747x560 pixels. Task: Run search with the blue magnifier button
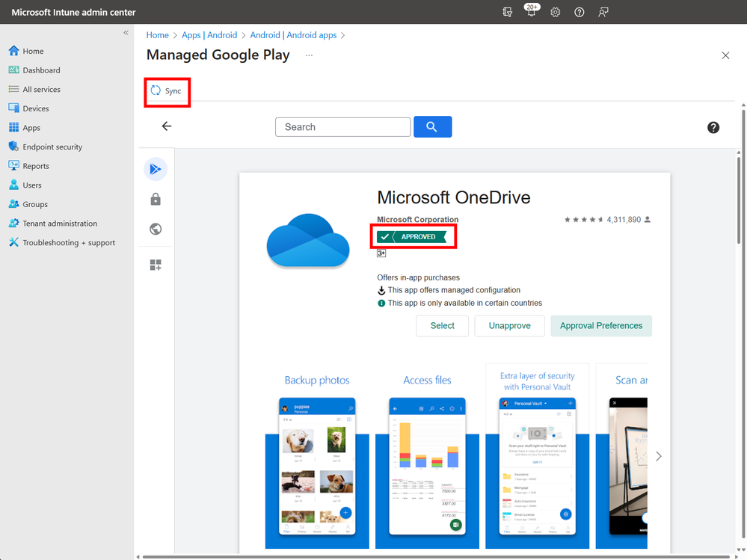433,126
